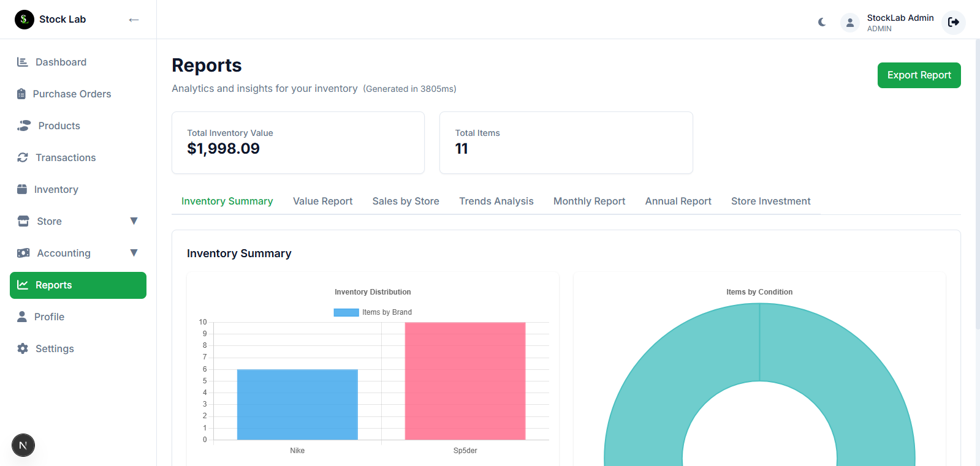Click the page's vertical scrollbar
The width and height of the screenshot is (980, 466).
click(978, 184)
